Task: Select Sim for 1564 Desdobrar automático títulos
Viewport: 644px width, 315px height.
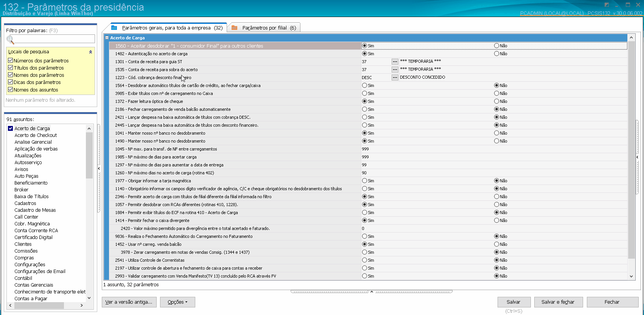Action: coord(364,85)
